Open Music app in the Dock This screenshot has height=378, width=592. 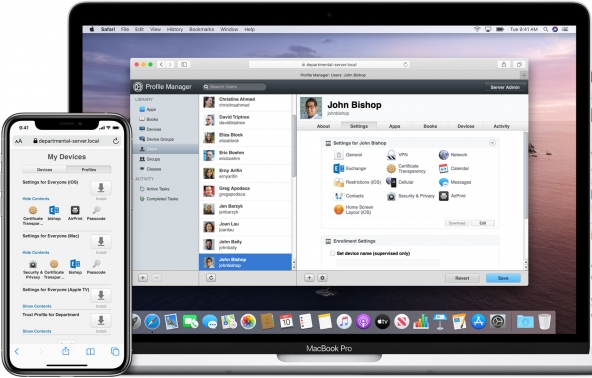(x=344, y=322)
